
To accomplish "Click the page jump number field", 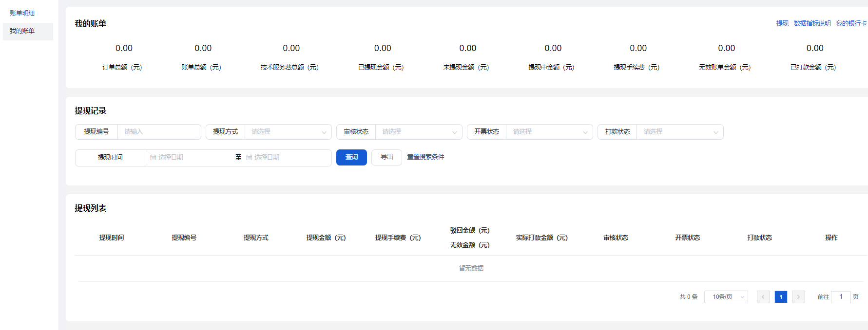I will coord(841,297).
